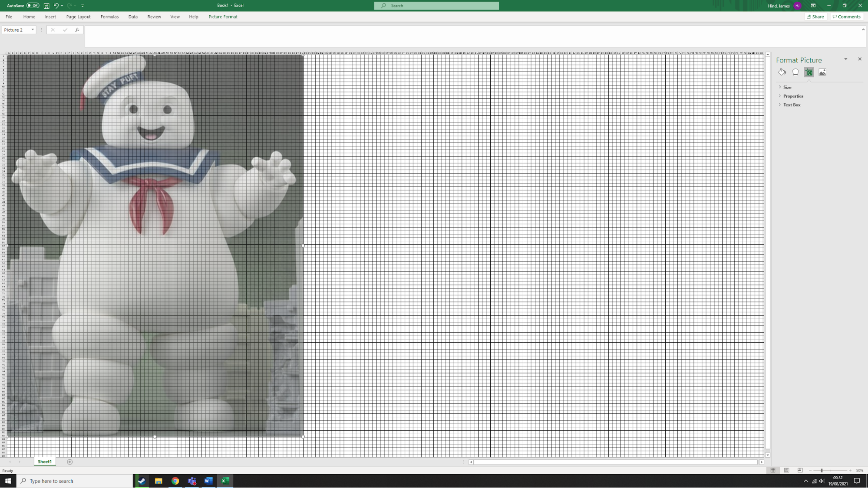Open Ribbon Display Options icon
Screen dimensions: 868x488
813,6
